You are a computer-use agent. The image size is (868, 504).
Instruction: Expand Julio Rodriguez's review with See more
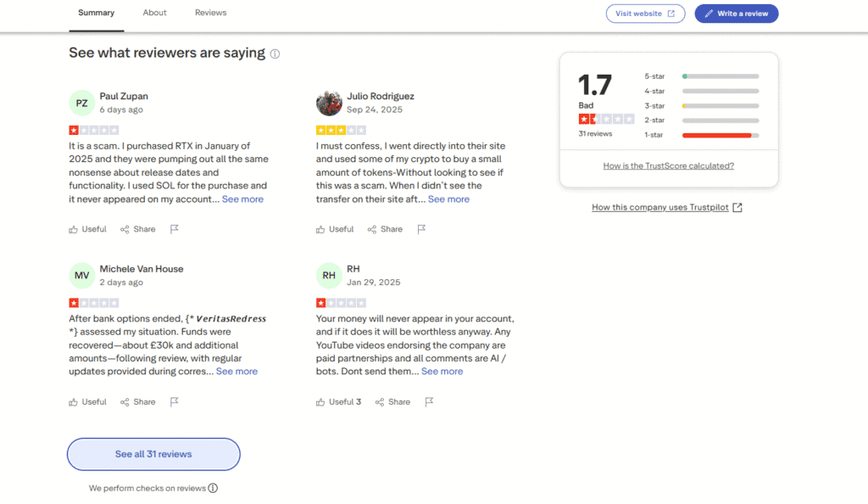click(448, 199)
